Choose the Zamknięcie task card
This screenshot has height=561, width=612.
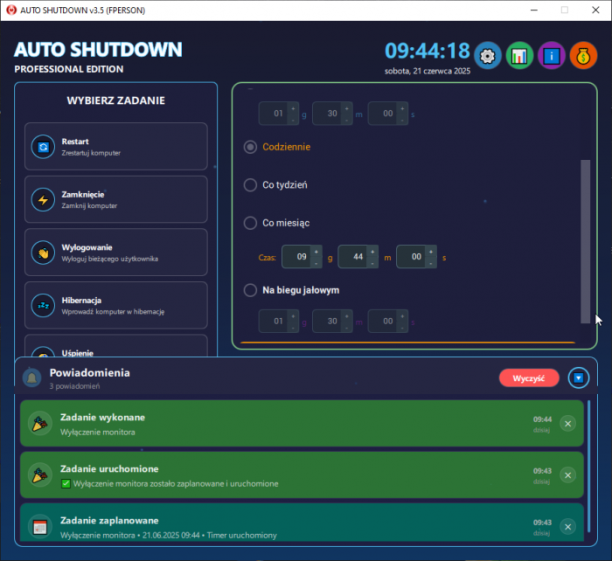coord(116,199)
